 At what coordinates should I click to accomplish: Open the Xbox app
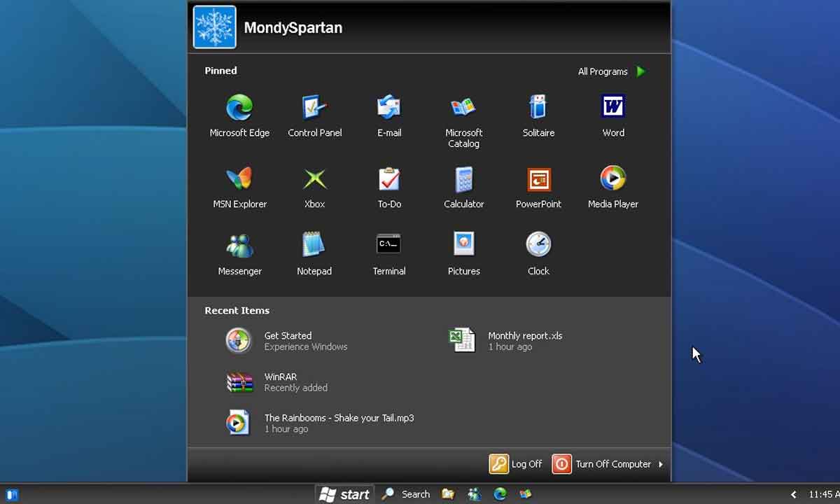pyautogui.click(x=314, y=182)
